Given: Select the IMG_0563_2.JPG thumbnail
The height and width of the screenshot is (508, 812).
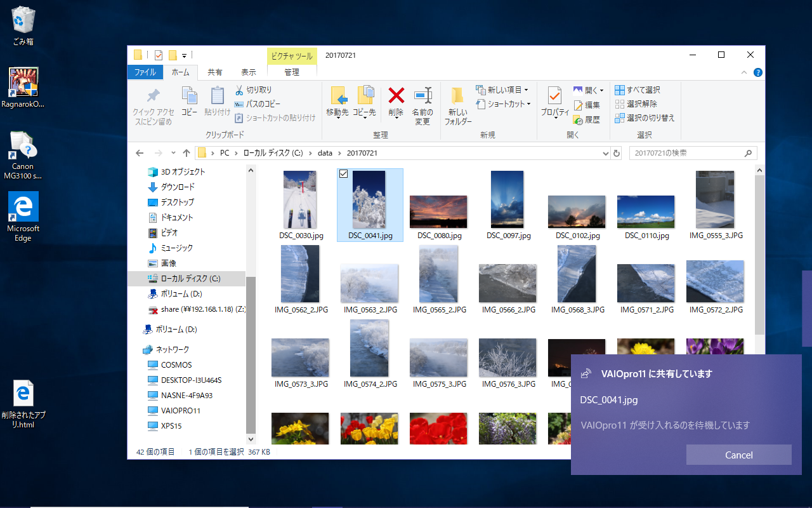Looking at the screenshot, I should [370, 289].
